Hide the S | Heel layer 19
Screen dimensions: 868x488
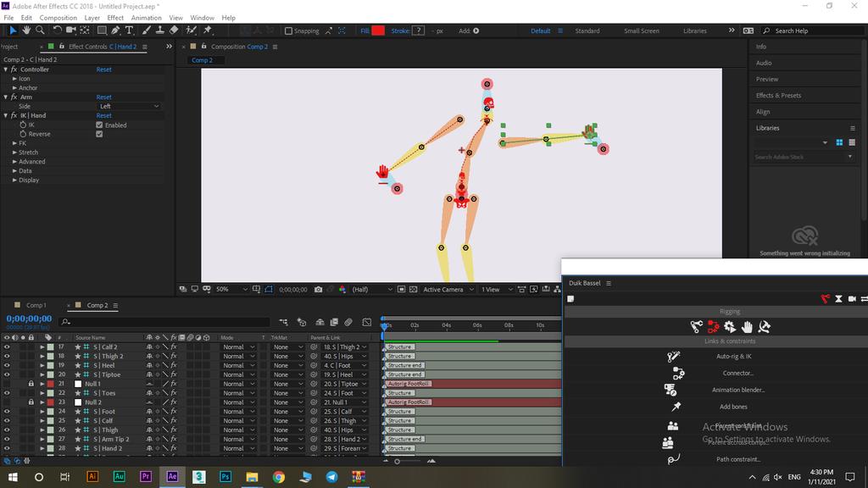point(7,365)
